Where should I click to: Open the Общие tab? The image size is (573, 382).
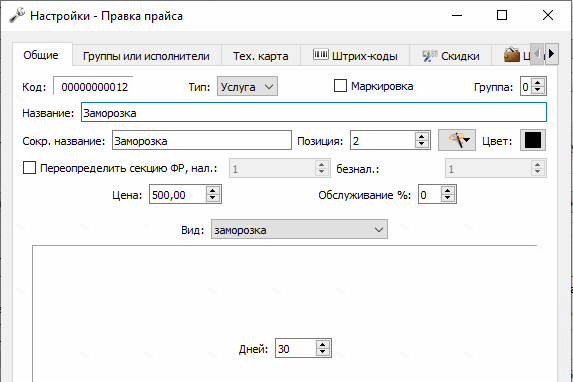[x=42, y=55]
